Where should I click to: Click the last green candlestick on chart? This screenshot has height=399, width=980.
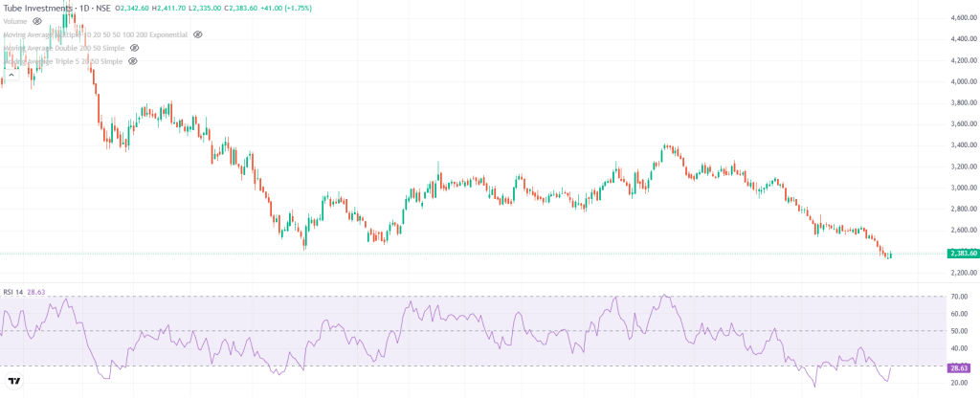pos(891,255)
